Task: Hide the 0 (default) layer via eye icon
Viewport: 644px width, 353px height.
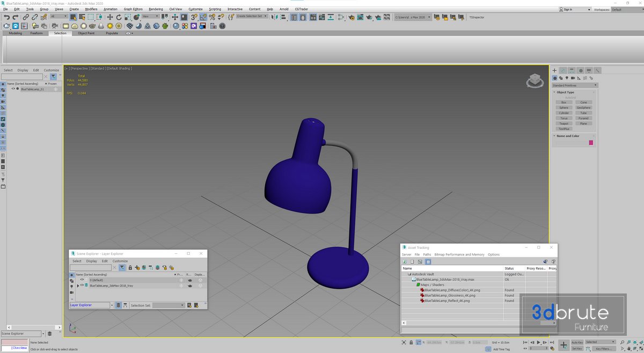Action: coord(82,280)
